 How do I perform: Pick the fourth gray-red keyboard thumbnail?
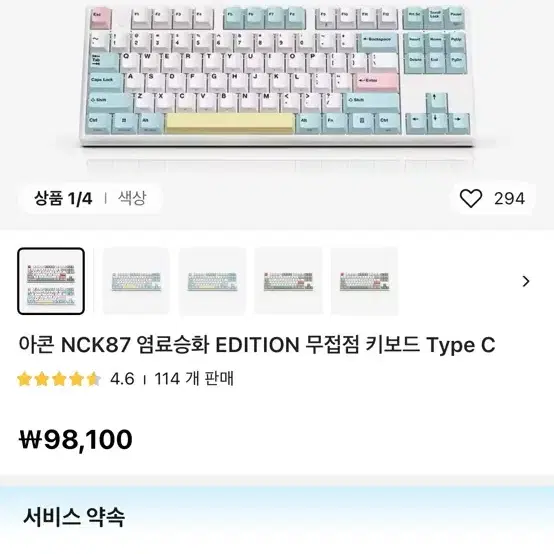coord(288,281)
